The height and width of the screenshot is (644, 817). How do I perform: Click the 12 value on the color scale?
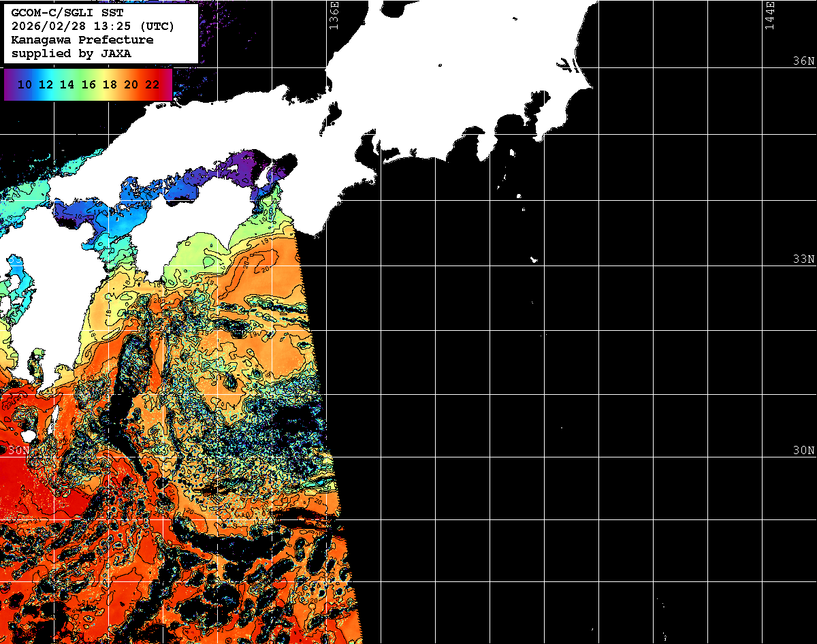(x=46, y=85)
